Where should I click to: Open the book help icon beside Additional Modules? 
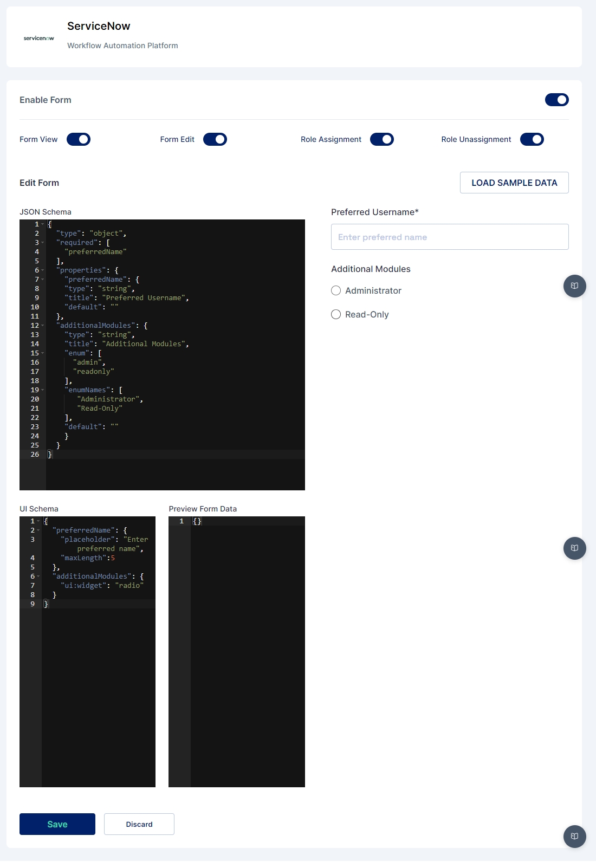[x=574, y=286]
